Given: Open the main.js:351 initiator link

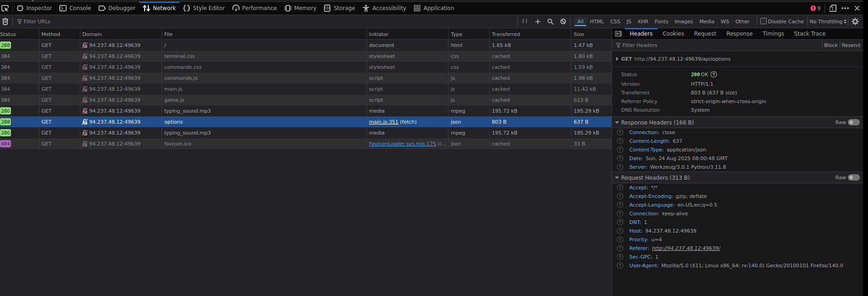Looking at the screenshot, I should 383,122.
